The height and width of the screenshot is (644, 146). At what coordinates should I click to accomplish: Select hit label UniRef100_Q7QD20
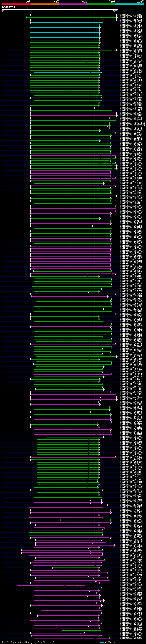pyautogui.click(x=131, y=120)
